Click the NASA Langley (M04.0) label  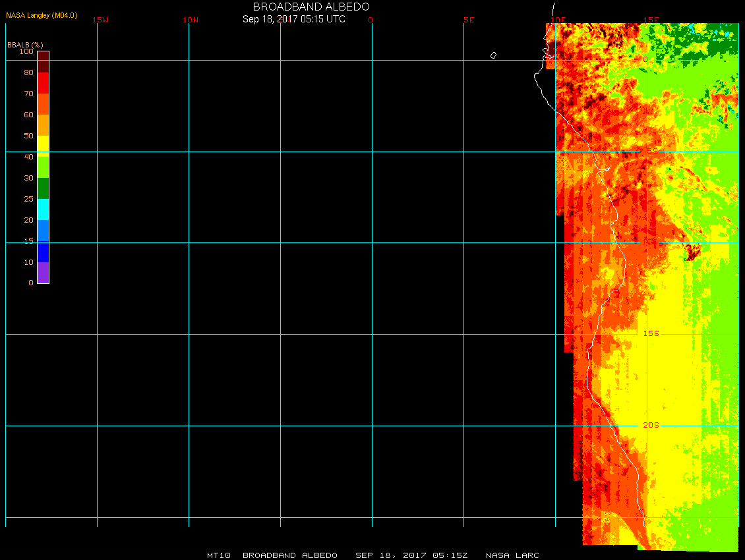tap(42, 15)
